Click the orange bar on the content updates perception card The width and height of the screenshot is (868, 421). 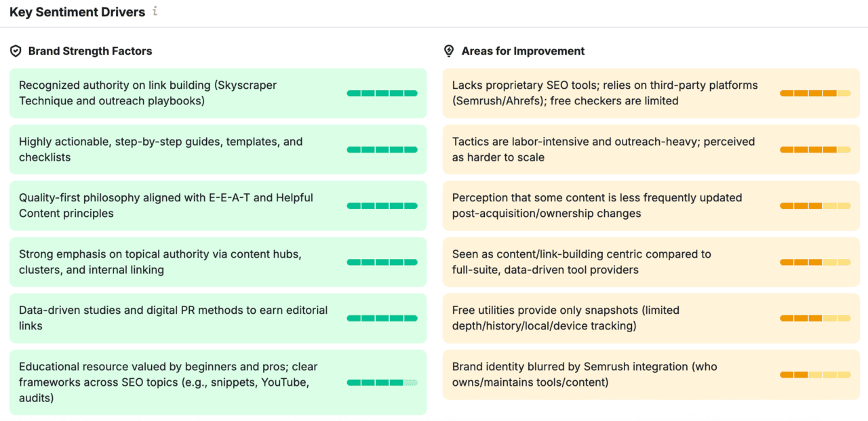tap(815, 205)
